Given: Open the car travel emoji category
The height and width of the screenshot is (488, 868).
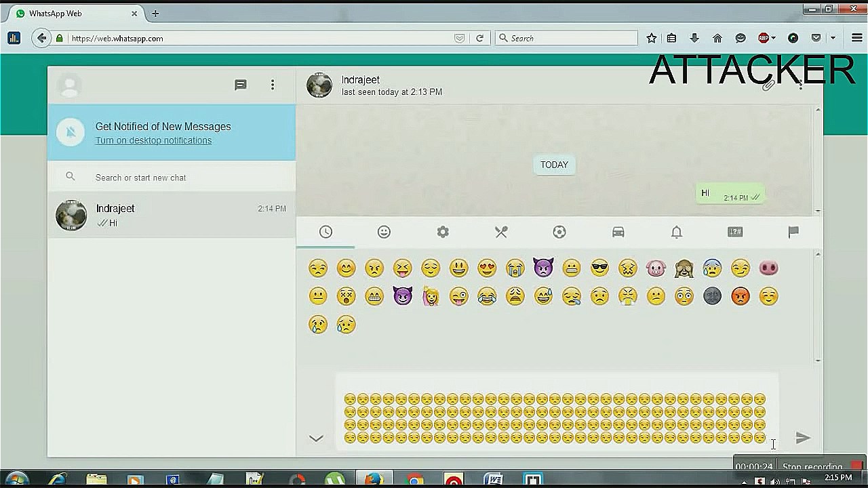Looking at the screenshot, I should 618,232.
